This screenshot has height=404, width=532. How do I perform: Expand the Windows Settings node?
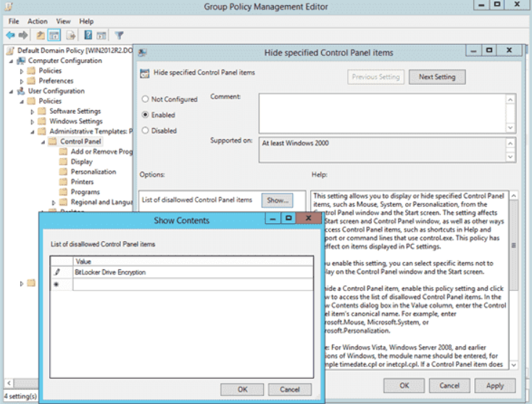click(33, 122)
